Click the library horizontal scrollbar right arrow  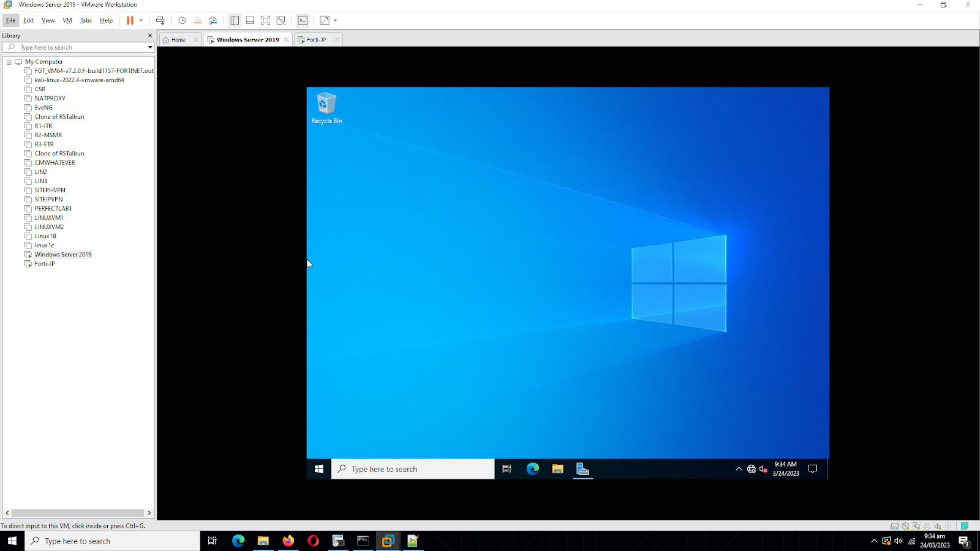pos(149,513)
